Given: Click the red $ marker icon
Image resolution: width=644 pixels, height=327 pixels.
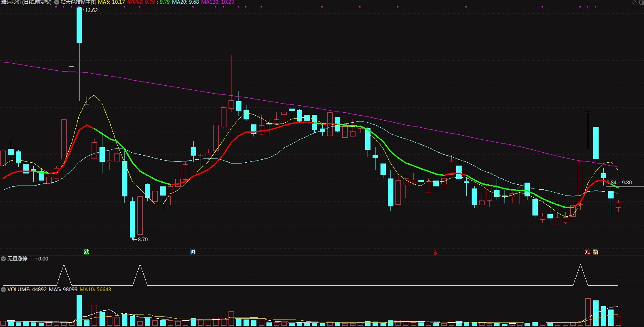Looking at the screenshot, I should point(435,252).
